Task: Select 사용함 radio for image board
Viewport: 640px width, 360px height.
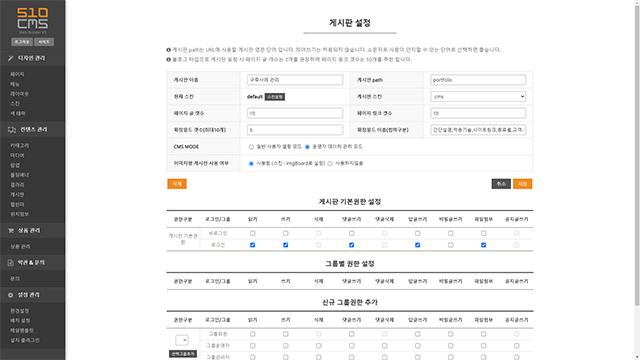Action: tap(251, 164)
